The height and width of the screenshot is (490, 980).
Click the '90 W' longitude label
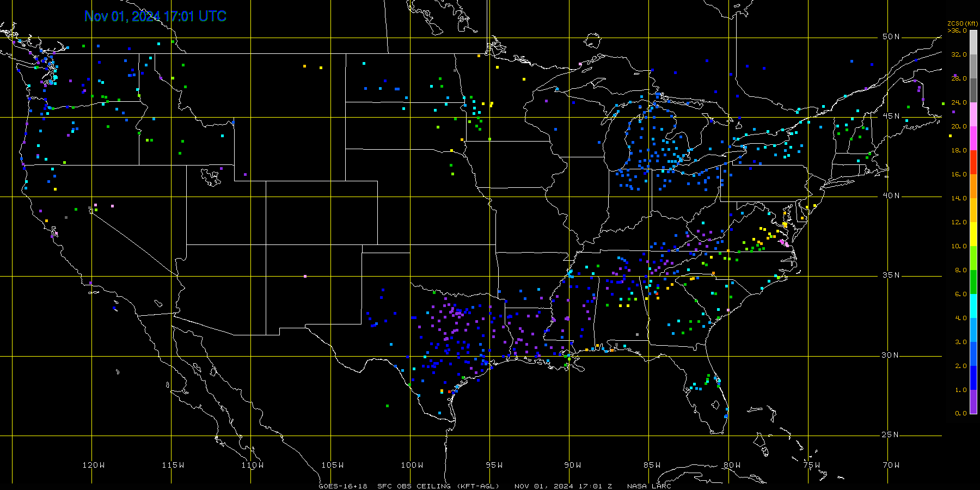tap(573, 465)
